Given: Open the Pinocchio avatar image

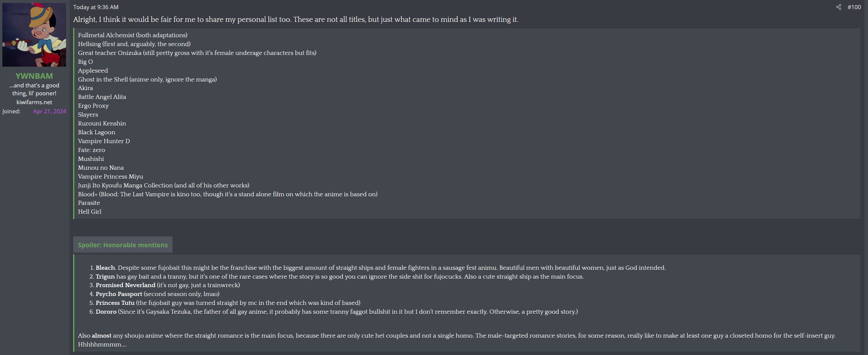Looking at the screenshot, I should point(34,35).
